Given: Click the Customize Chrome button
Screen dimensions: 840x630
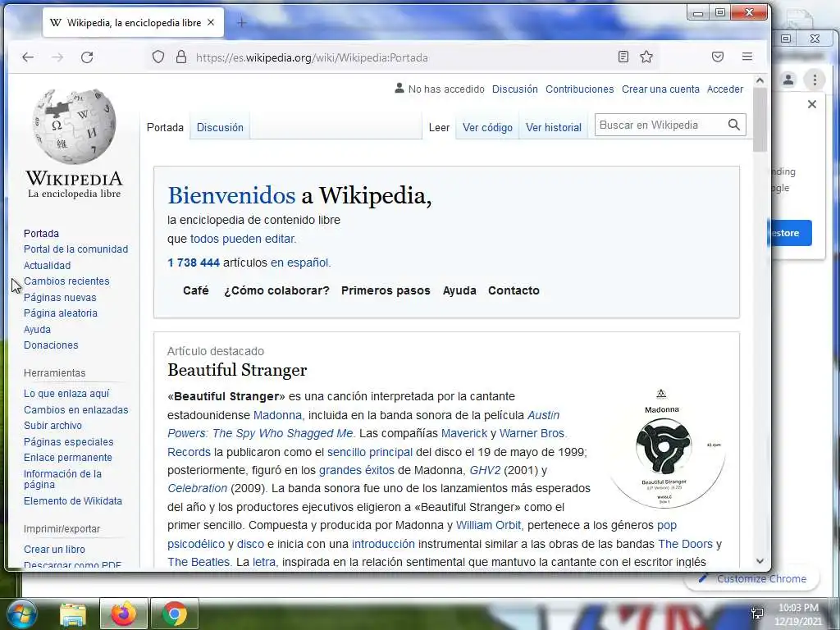Looking at the screenshot, I should pyautogui.click(x=753, y=578).
